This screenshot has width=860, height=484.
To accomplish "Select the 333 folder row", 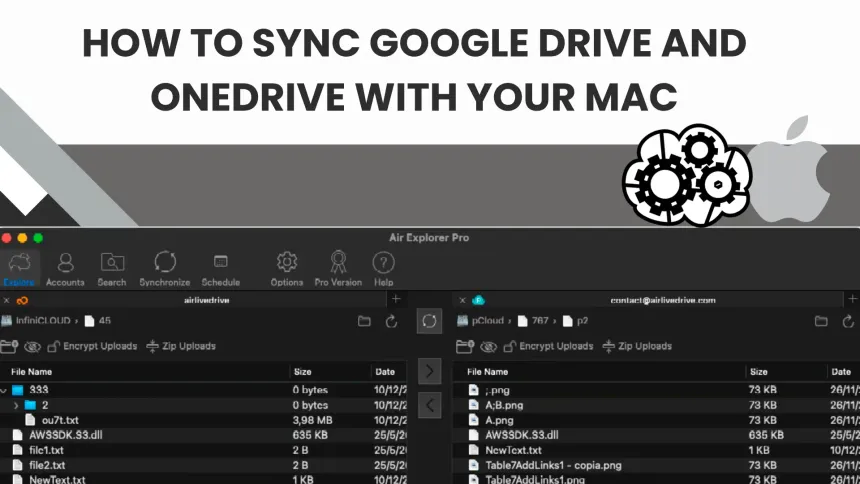I will [x=203, y=390].
